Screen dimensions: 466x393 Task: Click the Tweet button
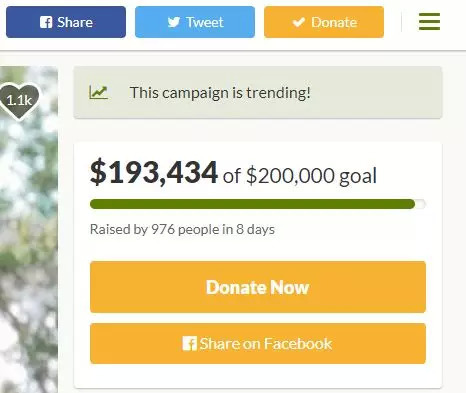[x=195, y=22]
